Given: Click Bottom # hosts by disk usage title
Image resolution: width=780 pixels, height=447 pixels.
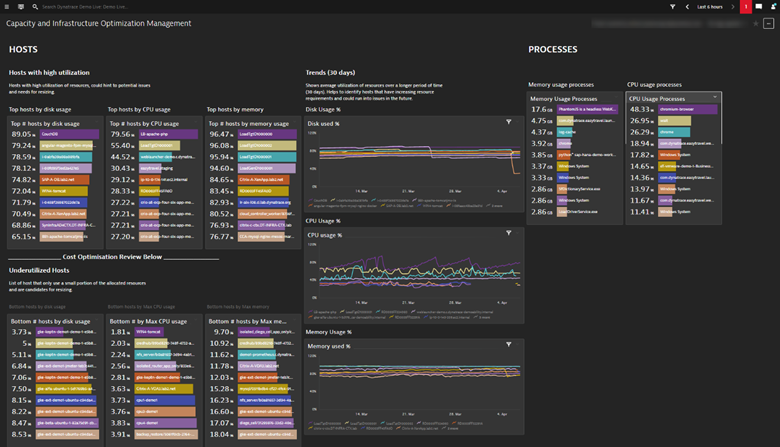Looking at the screenshot, I should click(50, 322).
